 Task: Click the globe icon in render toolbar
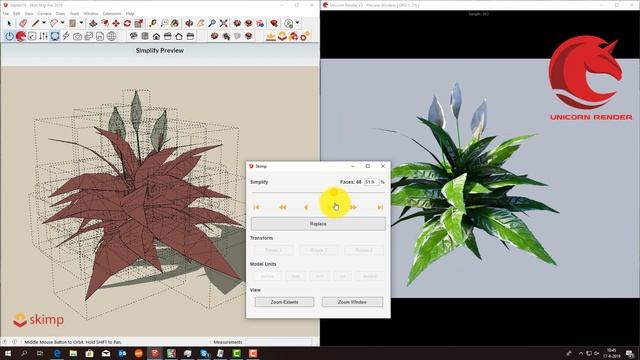pyautogui.click(x=111, y=36)
